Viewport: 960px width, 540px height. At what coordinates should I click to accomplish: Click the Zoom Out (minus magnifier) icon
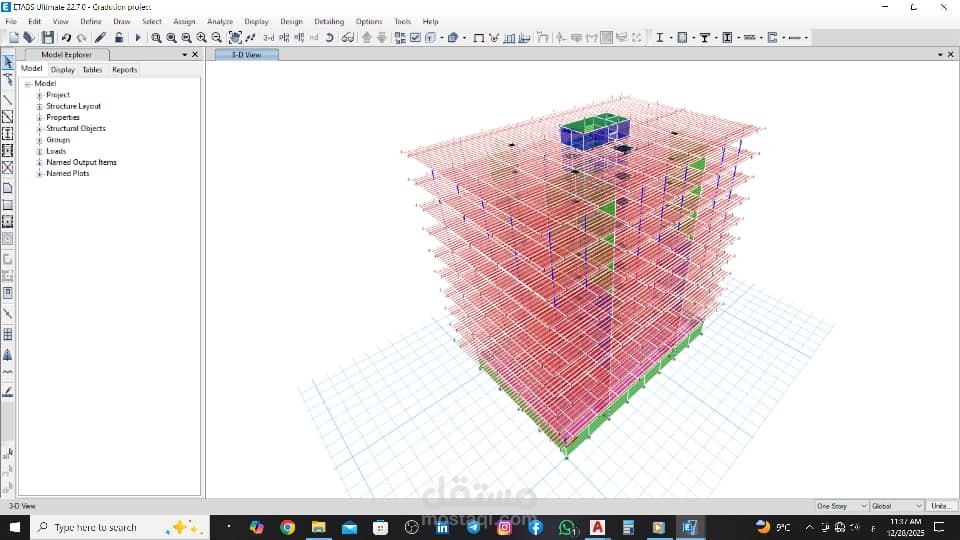(x=216, y=37)
